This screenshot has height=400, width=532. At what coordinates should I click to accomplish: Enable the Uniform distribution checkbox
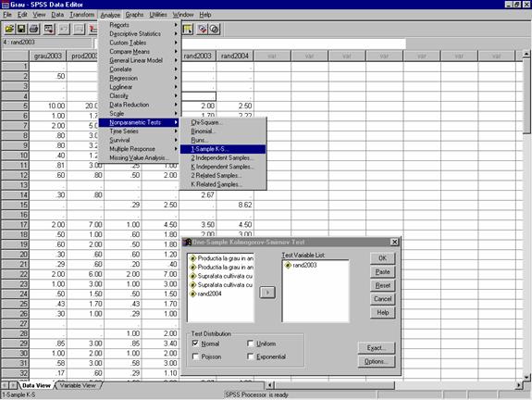(250, 344)
